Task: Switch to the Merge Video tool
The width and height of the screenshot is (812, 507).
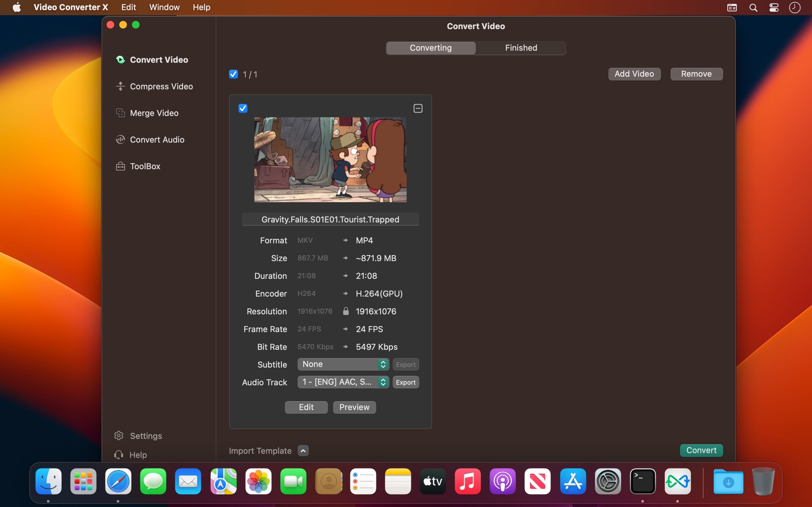Action: point(154,113)
